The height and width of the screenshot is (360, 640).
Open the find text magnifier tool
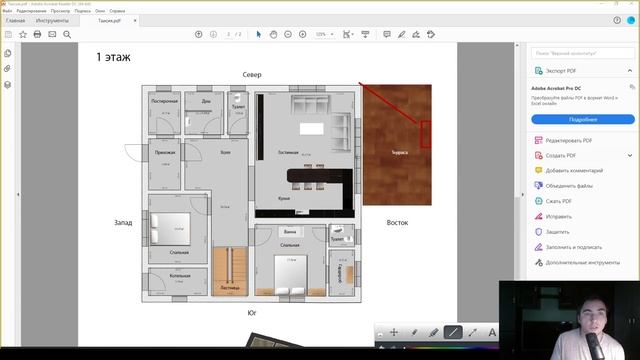coord(67,35)
